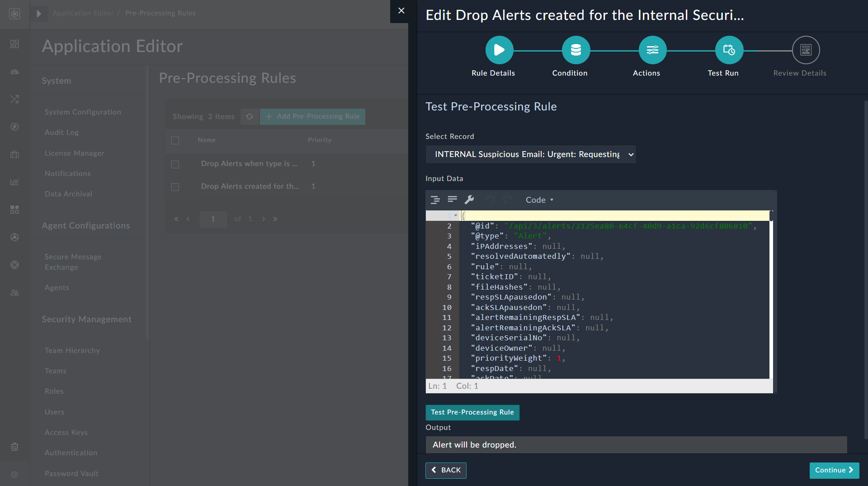Click the compact JSON icon in editor toolbar
868x486 pixels.
(452, 200)
